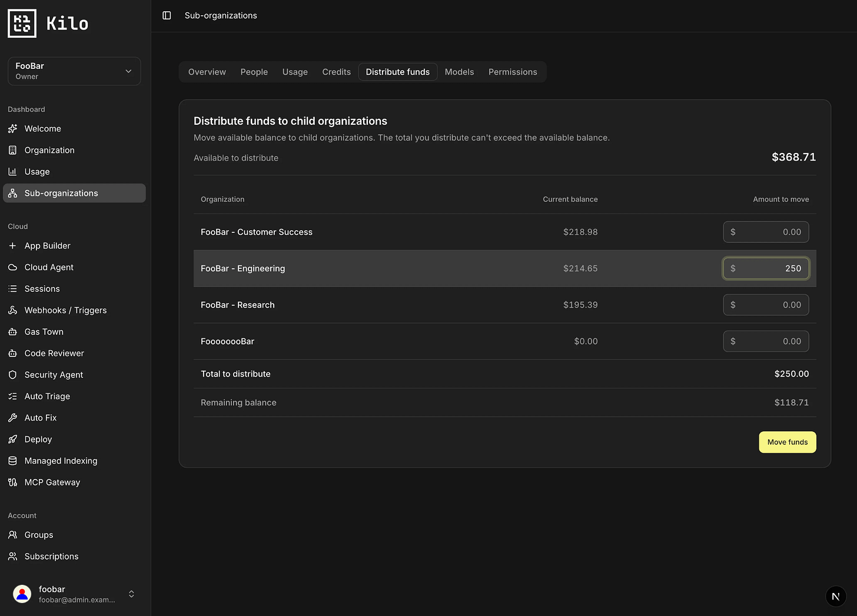Click the Kilo logo icon
Image resolution: width=857 pixels, height=616 pixels.
point(22,24)
